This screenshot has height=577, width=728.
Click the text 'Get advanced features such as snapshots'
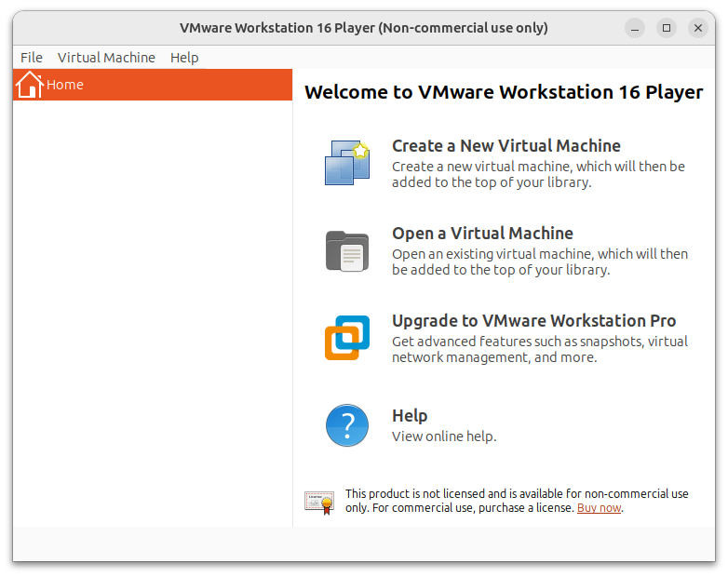coord(540,350)
